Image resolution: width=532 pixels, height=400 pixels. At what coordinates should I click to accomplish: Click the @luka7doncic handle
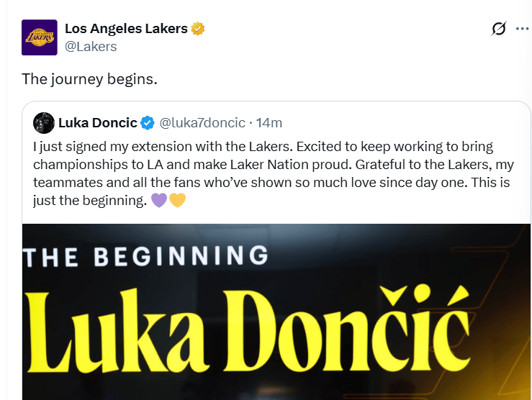click(x=202, y=123)
